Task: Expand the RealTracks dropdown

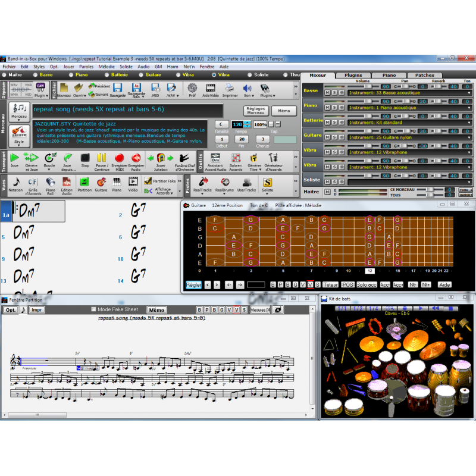Action: tap(202, 194)
